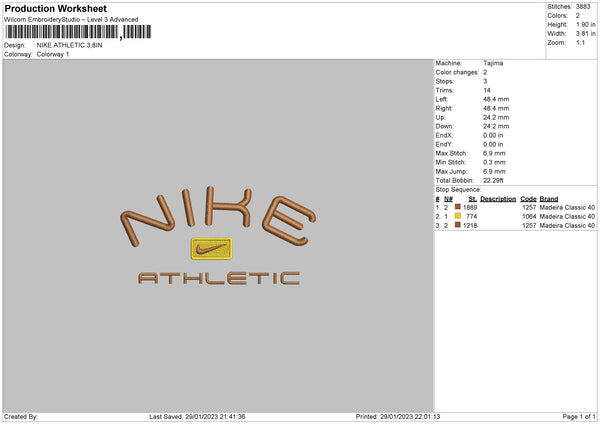600x424 pixels.
Task: Click the Width value 3.81 in
Action: coord(586,34)
